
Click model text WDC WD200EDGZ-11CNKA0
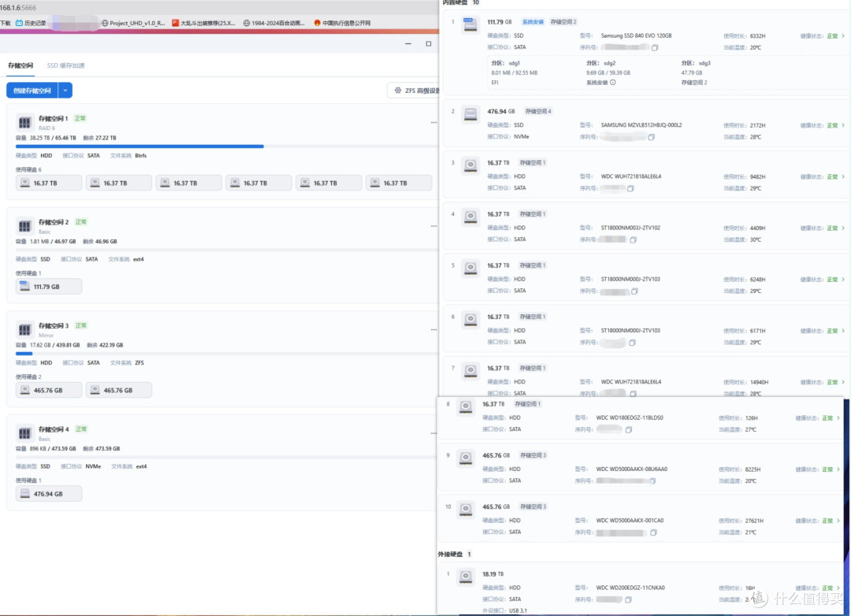(x=630, y=588)
